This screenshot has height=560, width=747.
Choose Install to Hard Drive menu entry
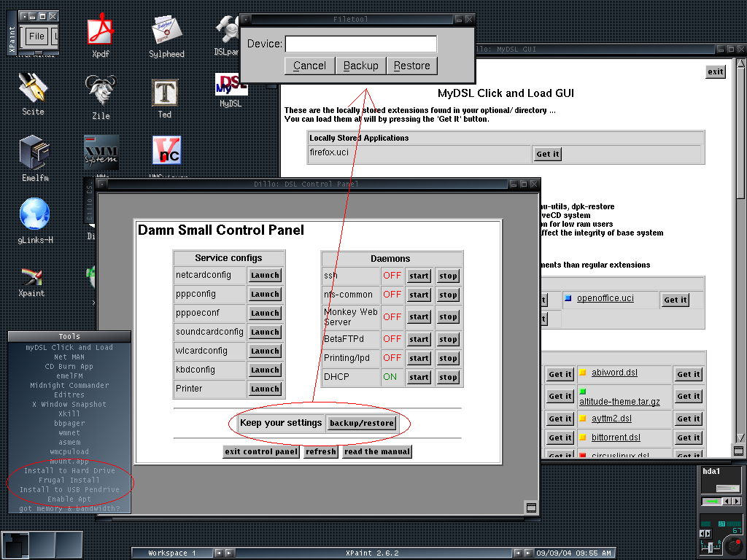(69, 470)
